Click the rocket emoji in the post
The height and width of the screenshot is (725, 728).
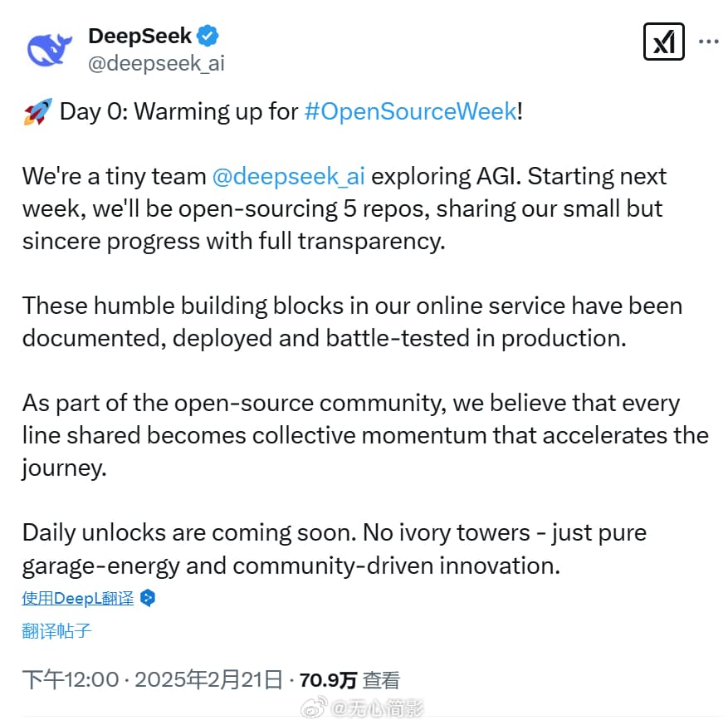click(x=37, y=112)
